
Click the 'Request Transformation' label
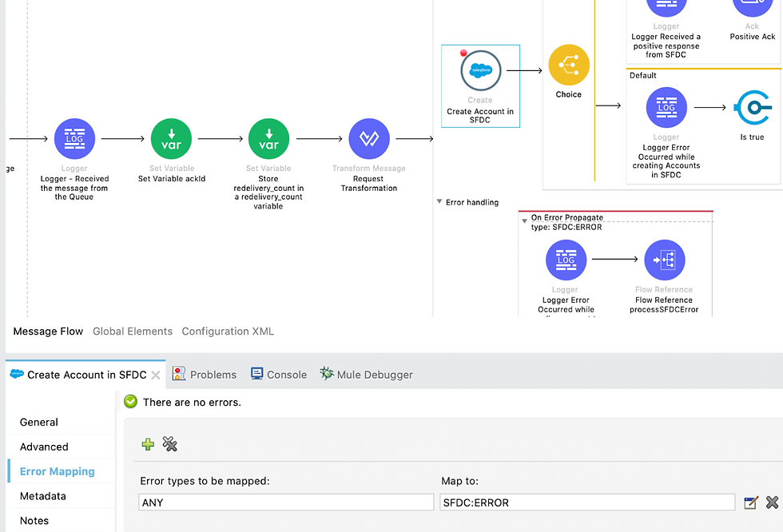click(369, 183)
